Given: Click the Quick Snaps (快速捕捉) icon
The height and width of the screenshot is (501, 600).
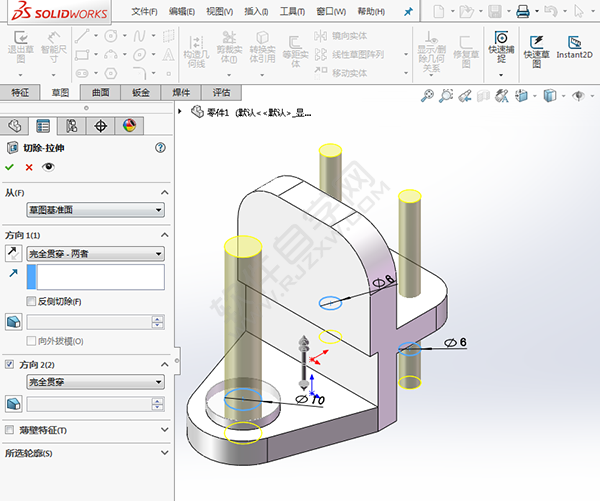Looking at the screenshot, I should (501, 38).
